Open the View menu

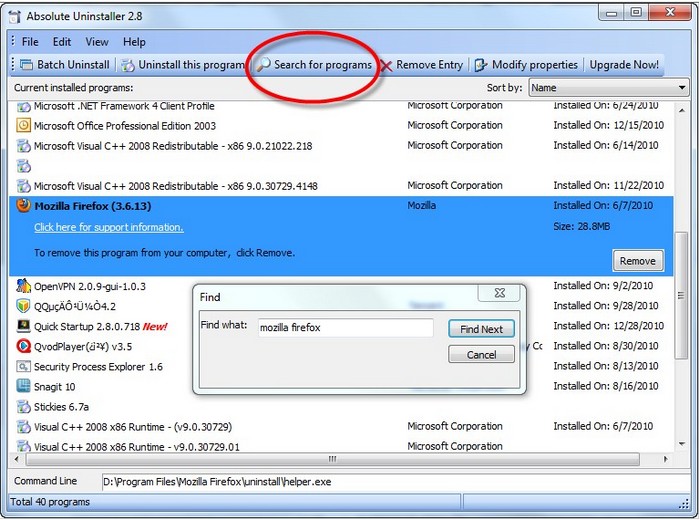tap(97, 42)
